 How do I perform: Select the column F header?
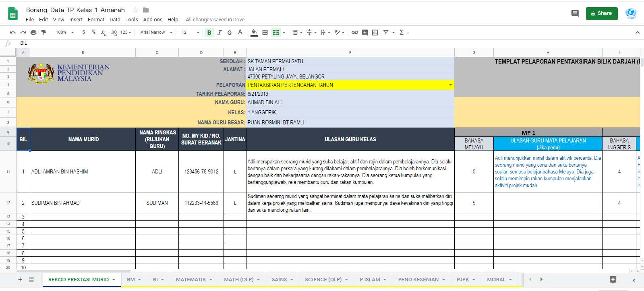point(350,52)
